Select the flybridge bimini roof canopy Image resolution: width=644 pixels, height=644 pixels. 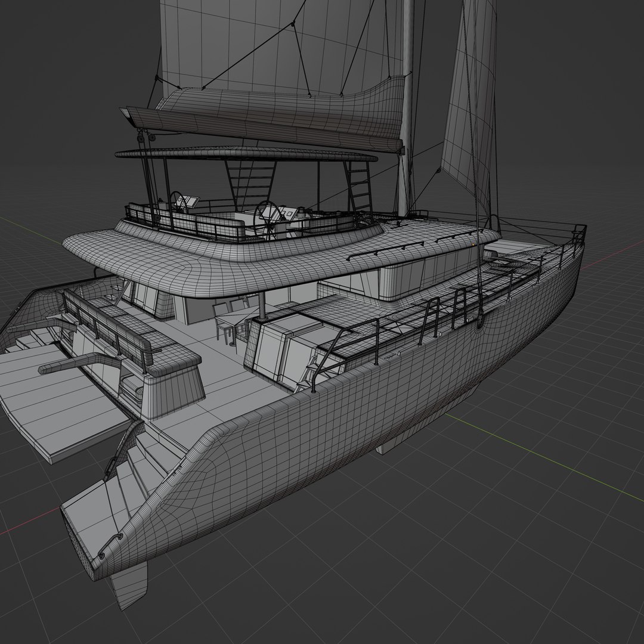(x=246, y=154)
